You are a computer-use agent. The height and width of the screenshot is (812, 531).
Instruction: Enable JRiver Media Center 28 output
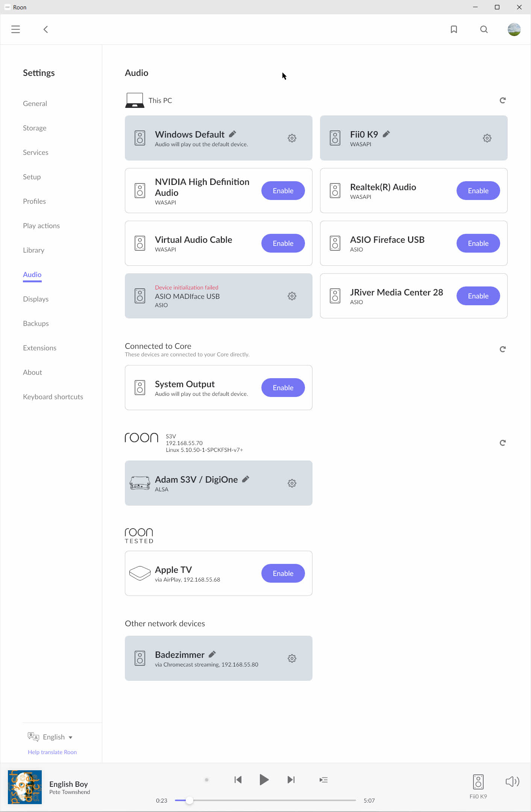click(478, 296)
